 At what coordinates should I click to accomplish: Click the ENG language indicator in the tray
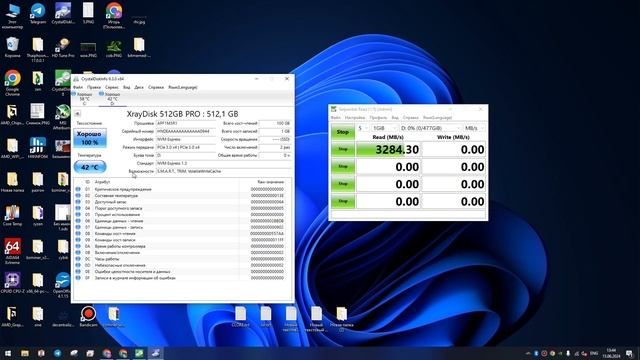point(594,353)
